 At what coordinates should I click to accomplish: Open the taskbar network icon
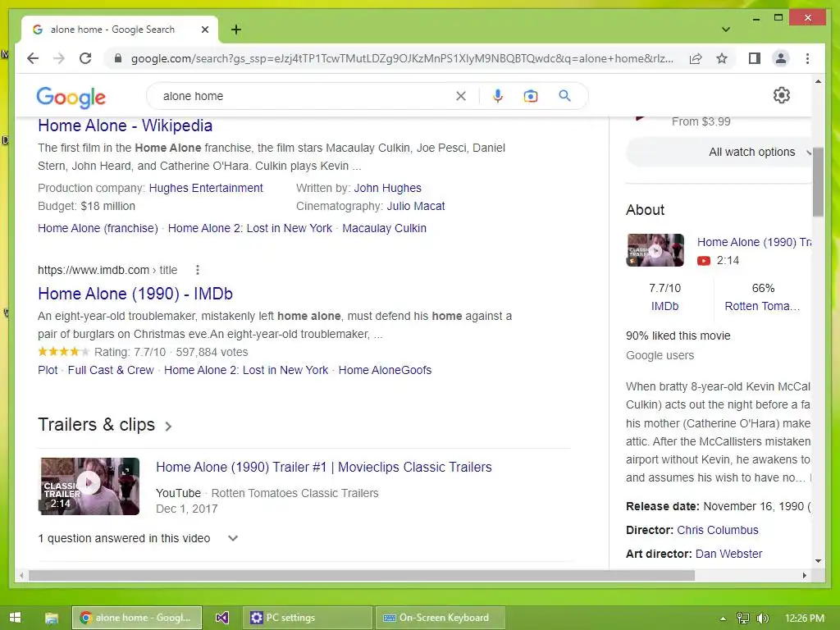[743, 619]
